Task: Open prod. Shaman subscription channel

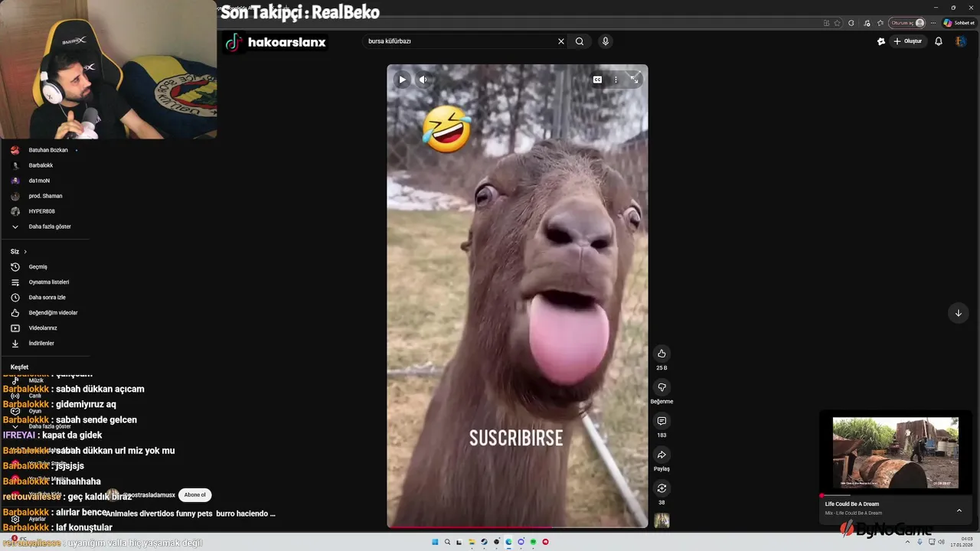Action: point(46,196)
